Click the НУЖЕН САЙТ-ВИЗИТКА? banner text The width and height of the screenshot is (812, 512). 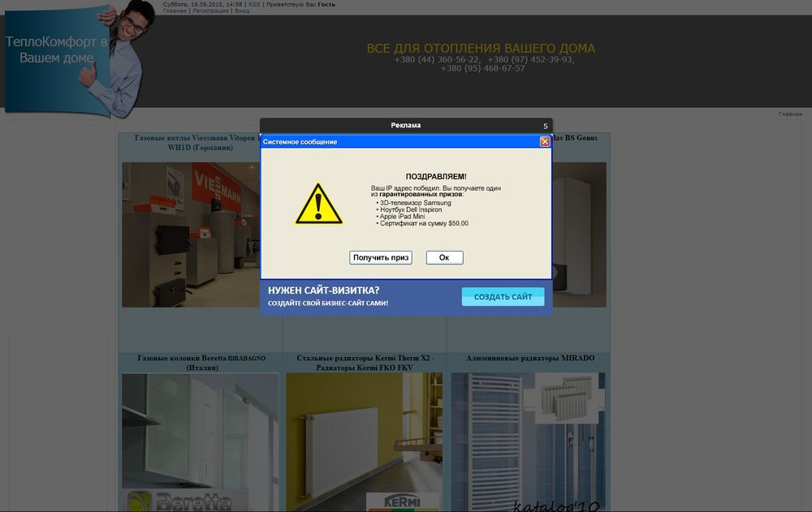coord(324,290)
